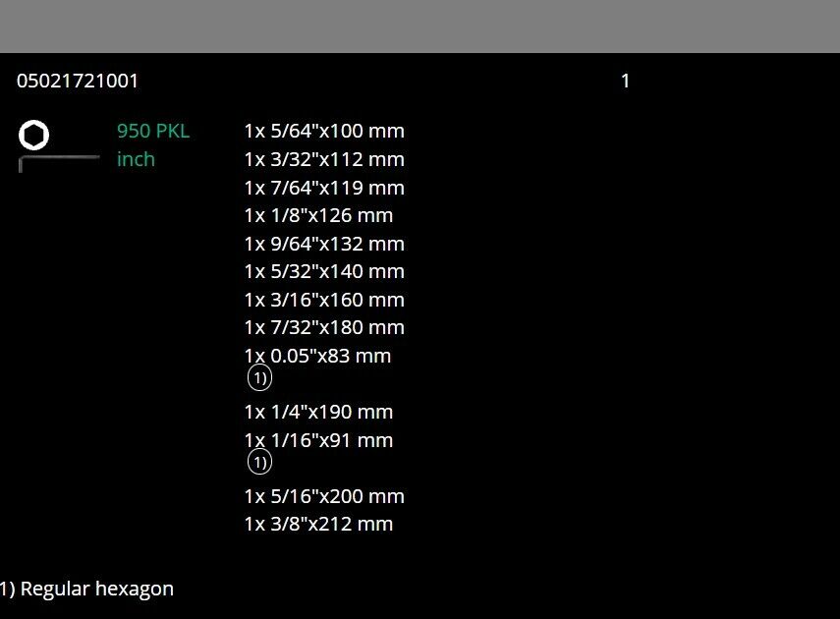Click the 1x 3/16"x160 mm item

click(324, 300)
